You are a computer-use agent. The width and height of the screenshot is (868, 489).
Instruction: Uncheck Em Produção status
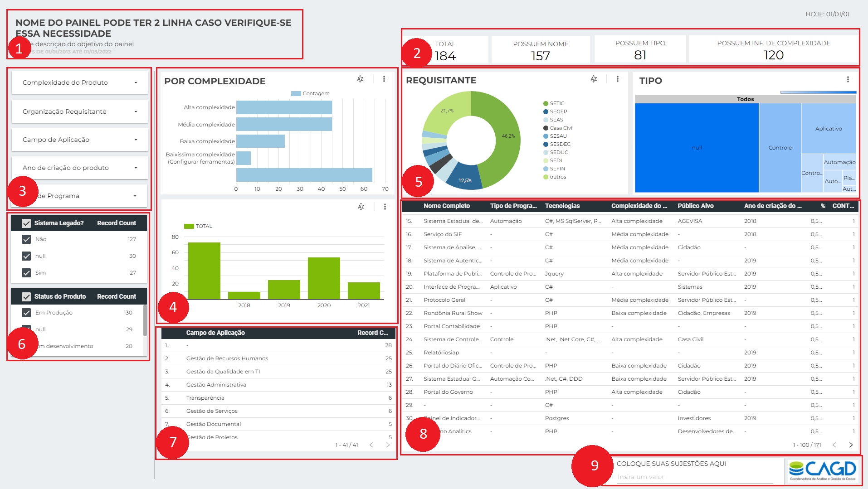(26, 313)
